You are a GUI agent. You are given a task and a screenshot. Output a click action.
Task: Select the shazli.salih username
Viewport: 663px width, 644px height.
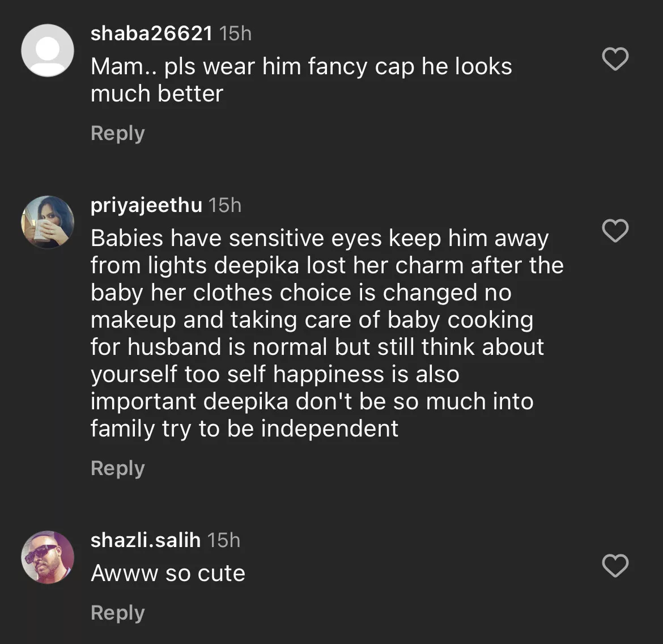pyautogui.click(x=146, y=540)
